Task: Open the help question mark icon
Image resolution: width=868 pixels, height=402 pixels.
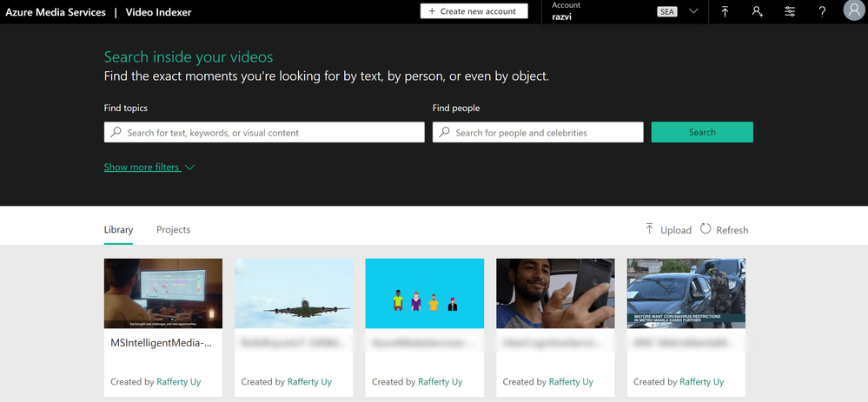Action: [x=822, y=11]
